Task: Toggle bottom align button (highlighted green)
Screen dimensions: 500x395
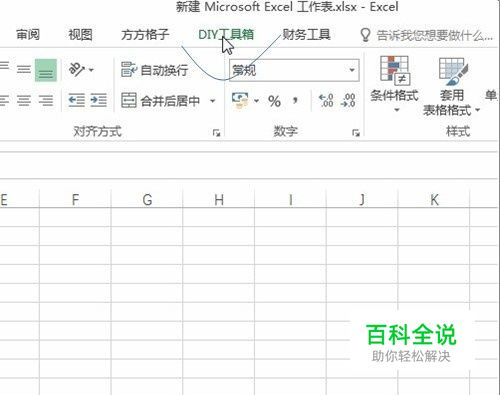Action: pyautogui.click(x=46, y=70)
